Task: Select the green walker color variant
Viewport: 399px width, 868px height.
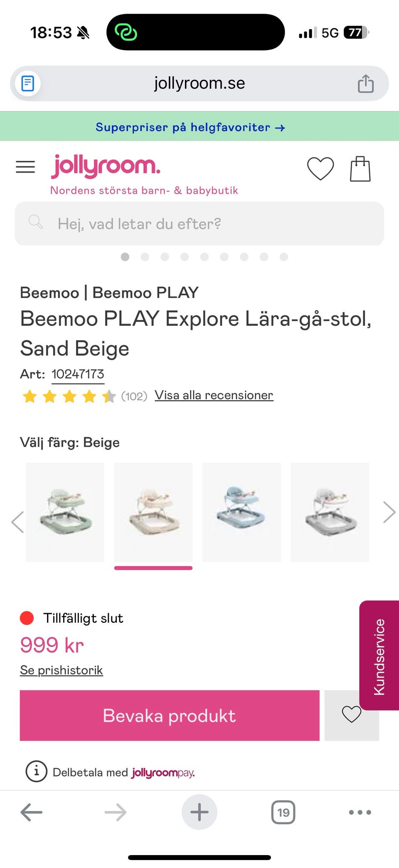Action: [x=65, y=512]
